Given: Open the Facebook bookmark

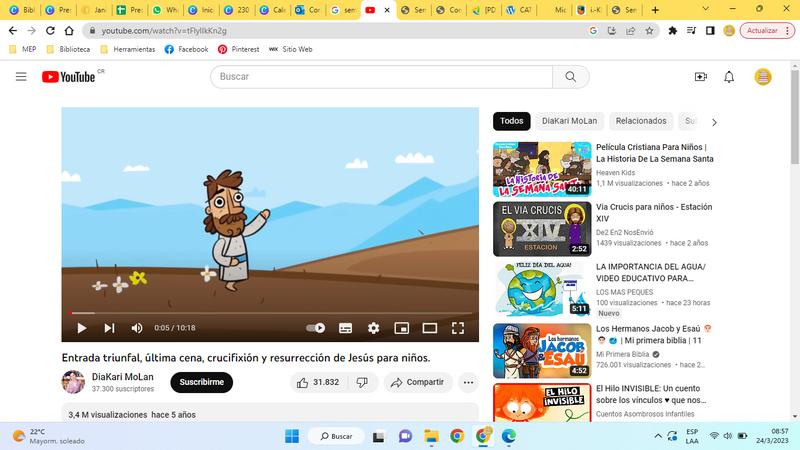Looking at the screenshot, I should click(187, 49).
